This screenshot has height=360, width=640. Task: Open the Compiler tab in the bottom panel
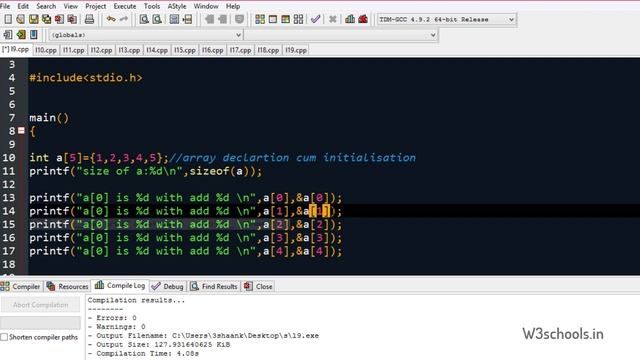tap(21, 287)
